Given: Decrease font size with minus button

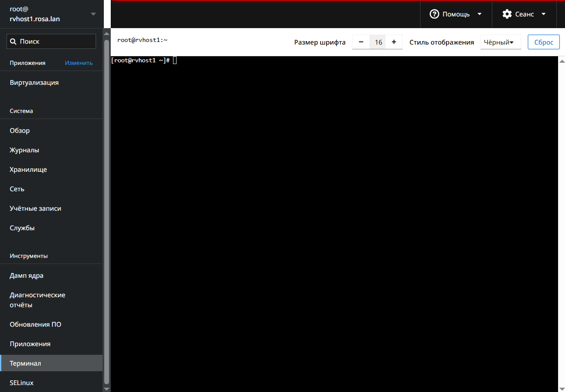Looking at the screenshot, I should (x=361, y=42).
